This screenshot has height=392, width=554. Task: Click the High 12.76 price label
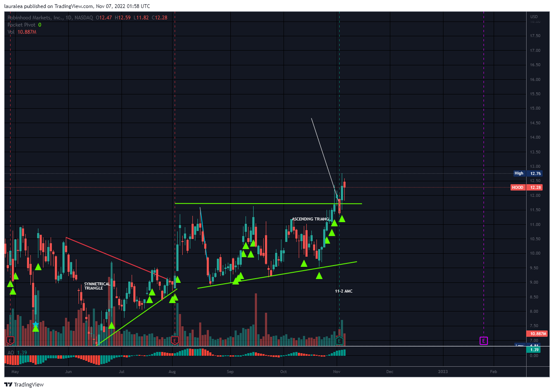point(527,173)
